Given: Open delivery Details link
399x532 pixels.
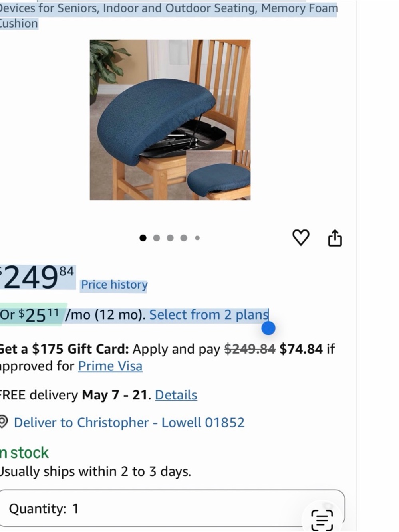Looking at the screenshot, I should pyautogui.click(x=176, y=395).
